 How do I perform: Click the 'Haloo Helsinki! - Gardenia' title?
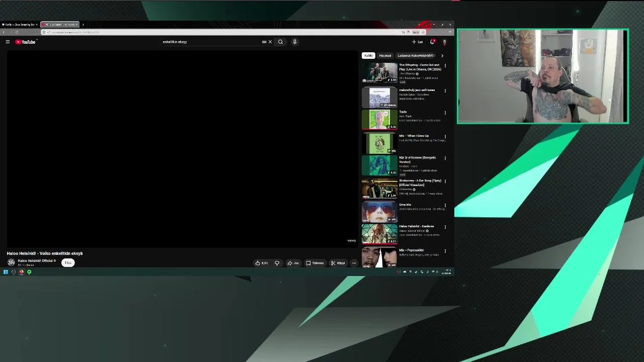(x=417, y=226)
